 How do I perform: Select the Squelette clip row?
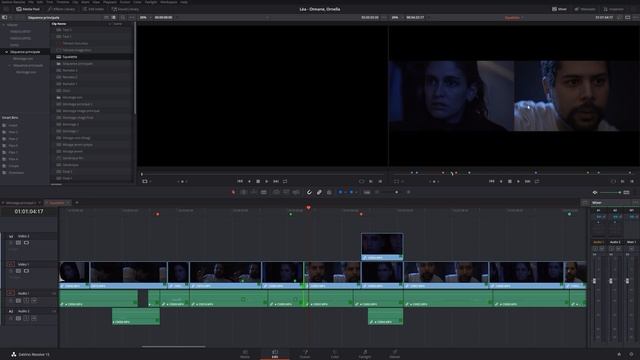click(92, 57)
